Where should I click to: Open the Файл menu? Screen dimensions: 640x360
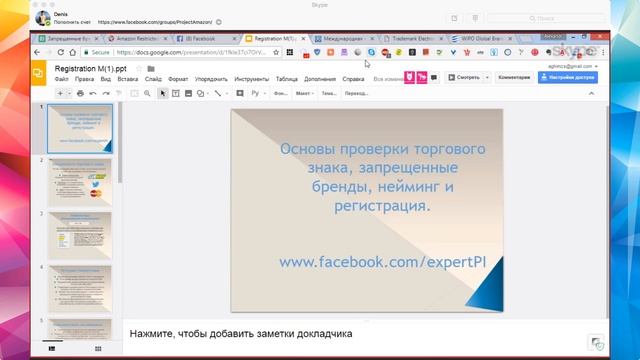(x=62, y=79)
